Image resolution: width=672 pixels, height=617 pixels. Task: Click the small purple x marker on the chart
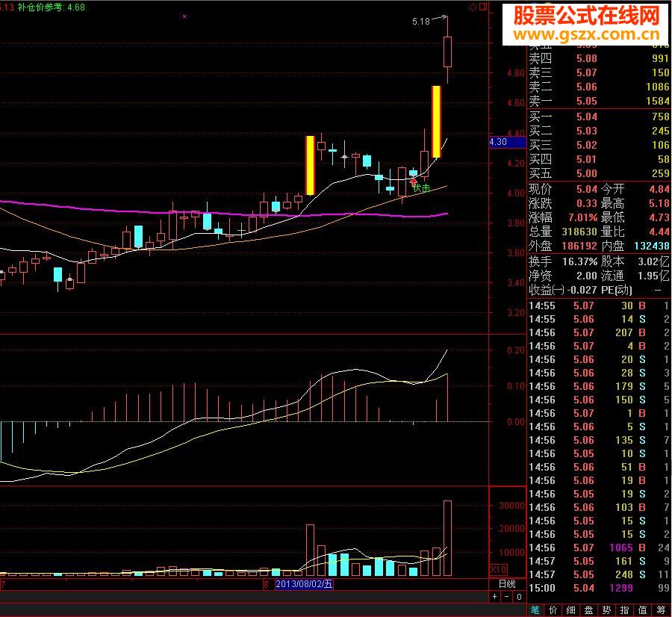point(184,16)
